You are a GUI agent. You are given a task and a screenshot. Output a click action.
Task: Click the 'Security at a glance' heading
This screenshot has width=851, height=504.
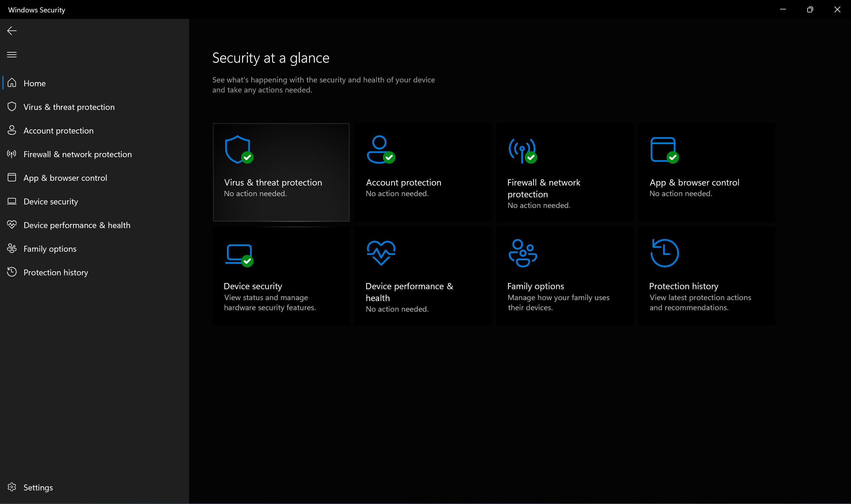tap(271, 58)
